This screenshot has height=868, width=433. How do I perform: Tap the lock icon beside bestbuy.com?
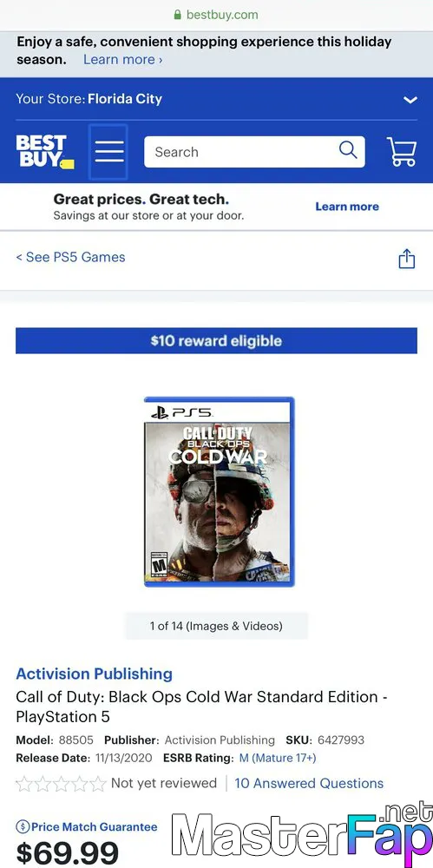(x=178, y=15)
